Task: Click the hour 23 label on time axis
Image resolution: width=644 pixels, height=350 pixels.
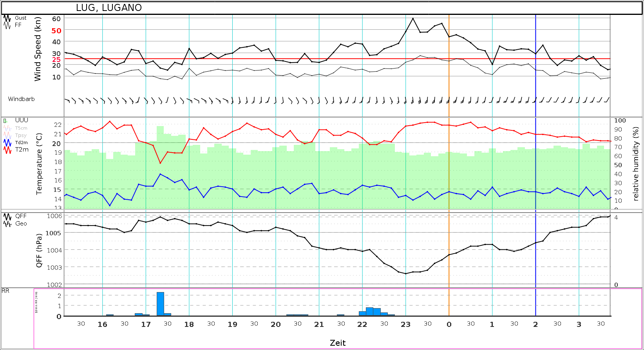Action: point(405,324)
